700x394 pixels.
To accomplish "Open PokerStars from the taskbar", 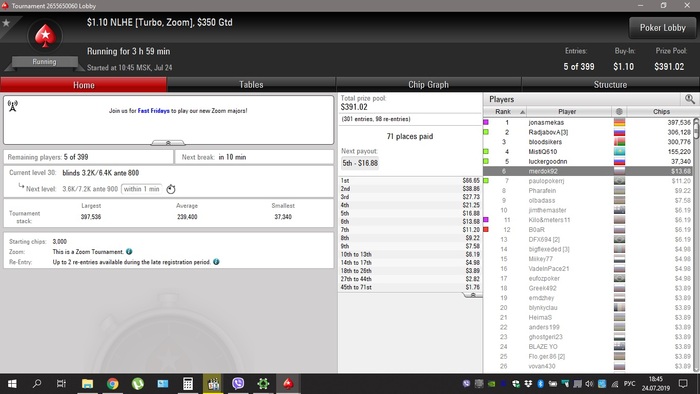I will [x=288, y=384].
